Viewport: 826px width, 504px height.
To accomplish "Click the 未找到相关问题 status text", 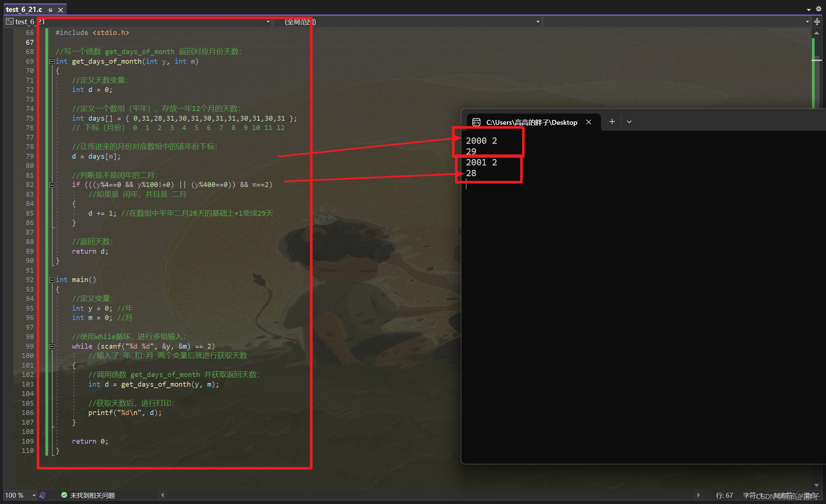I will [92, 495].
